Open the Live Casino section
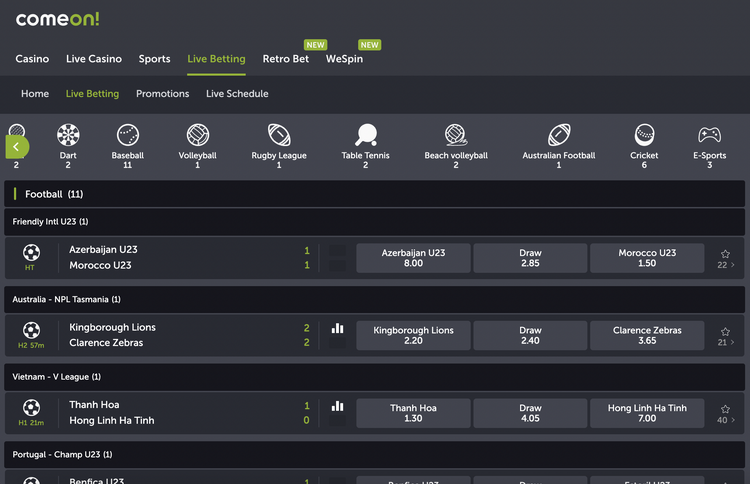This screenshot has width=750, height=484. point(94,59)
